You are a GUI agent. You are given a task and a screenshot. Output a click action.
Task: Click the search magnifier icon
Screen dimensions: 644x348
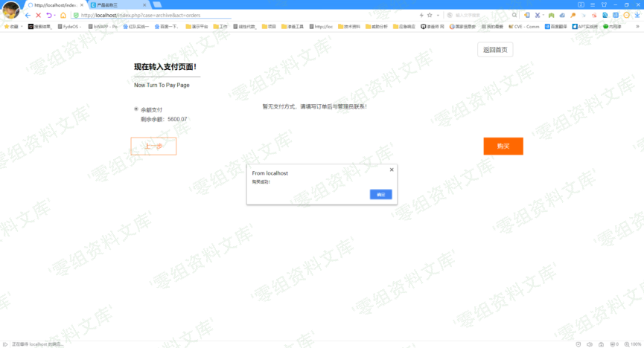click(514, 15)
